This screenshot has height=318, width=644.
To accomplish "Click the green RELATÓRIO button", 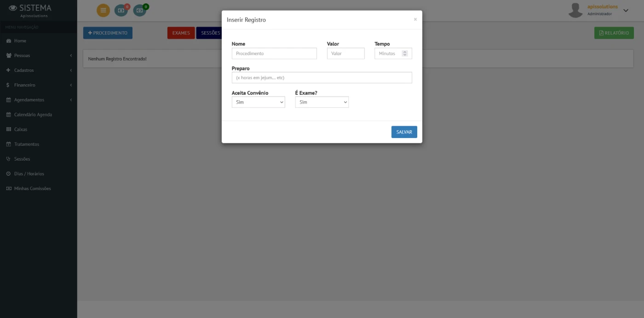I will (614, 33).
